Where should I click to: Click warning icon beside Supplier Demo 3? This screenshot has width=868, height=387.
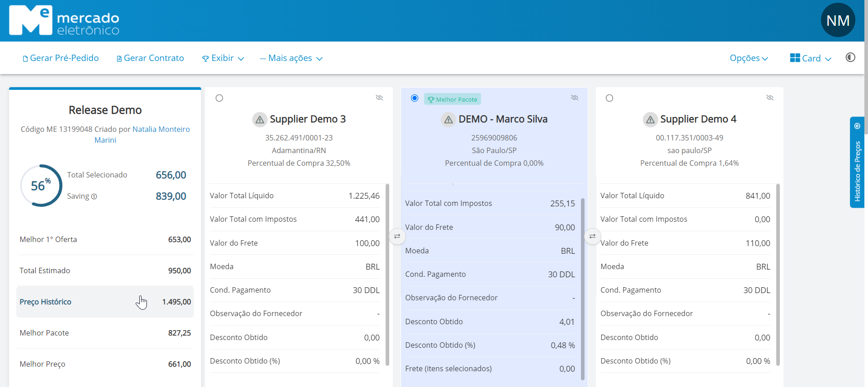(x=259, y=120)
